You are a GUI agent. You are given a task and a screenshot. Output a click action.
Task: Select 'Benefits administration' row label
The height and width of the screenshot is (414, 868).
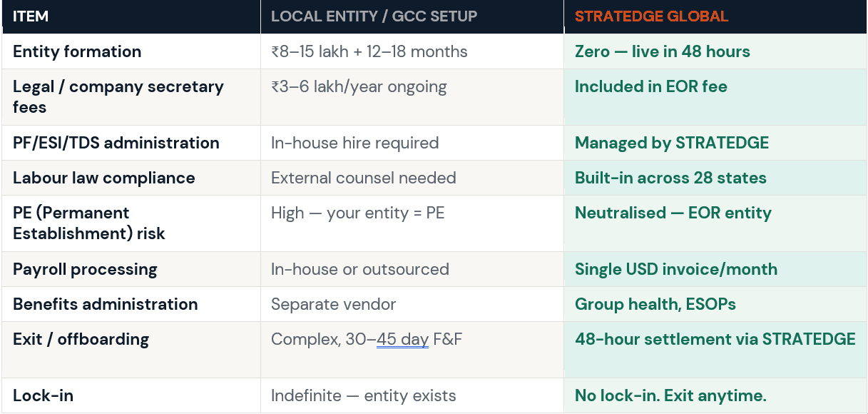[x=106, y=304]
